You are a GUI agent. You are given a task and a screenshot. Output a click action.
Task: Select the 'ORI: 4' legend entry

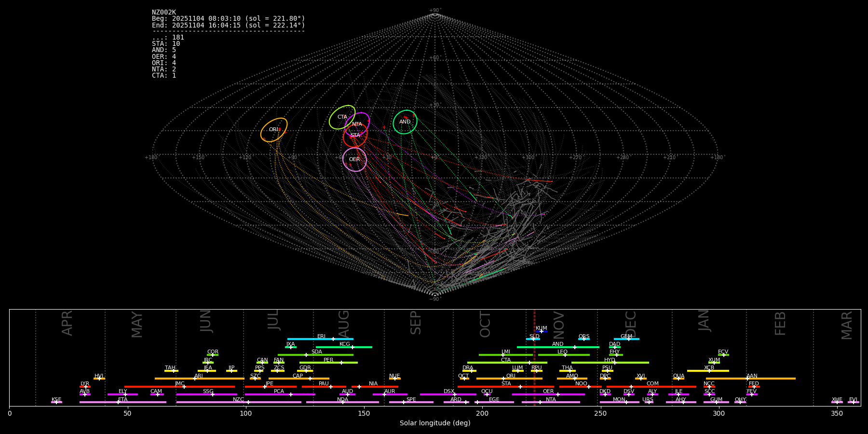pos(164,63)
